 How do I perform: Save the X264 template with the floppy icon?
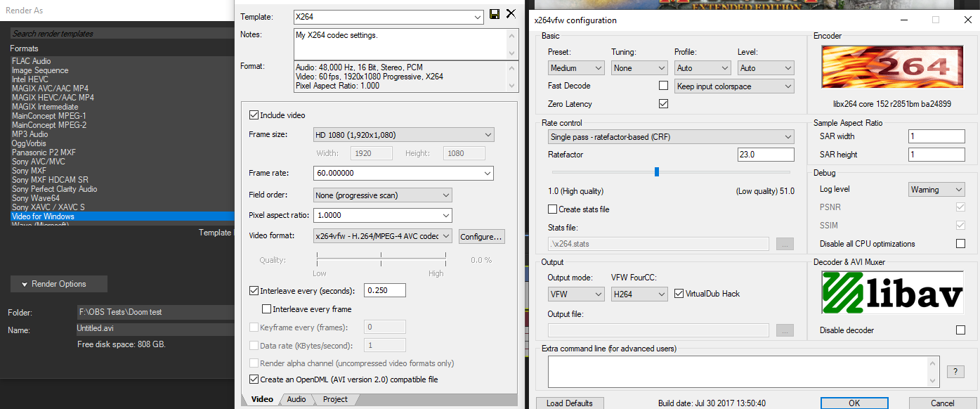pos(495,15)
